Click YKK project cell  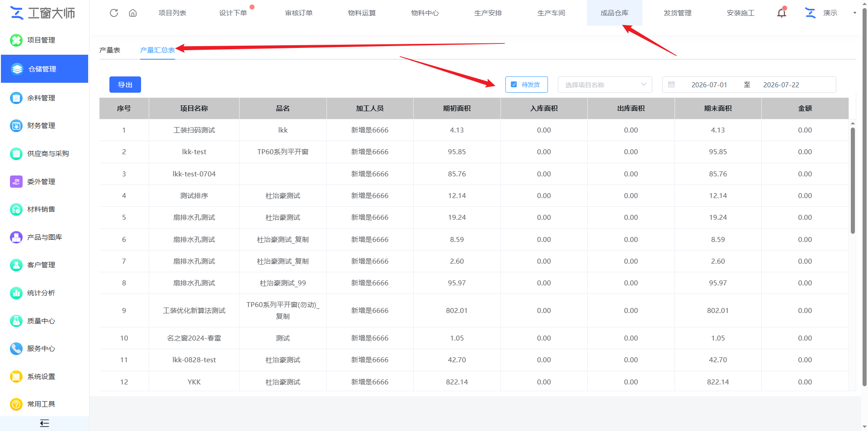[194, 382]
